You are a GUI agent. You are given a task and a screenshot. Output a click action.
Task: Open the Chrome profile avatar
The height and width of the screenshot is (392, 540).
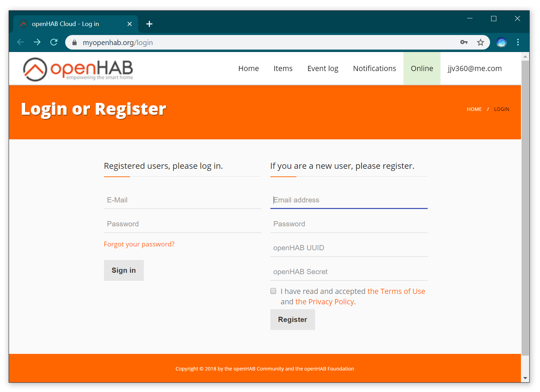pos(501,42)
